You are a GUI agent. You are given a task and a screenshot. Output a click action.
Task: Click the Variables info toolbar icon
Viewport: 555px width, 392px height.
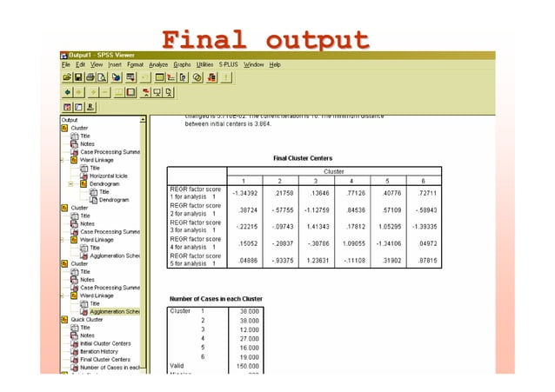[x=183, y=77]
